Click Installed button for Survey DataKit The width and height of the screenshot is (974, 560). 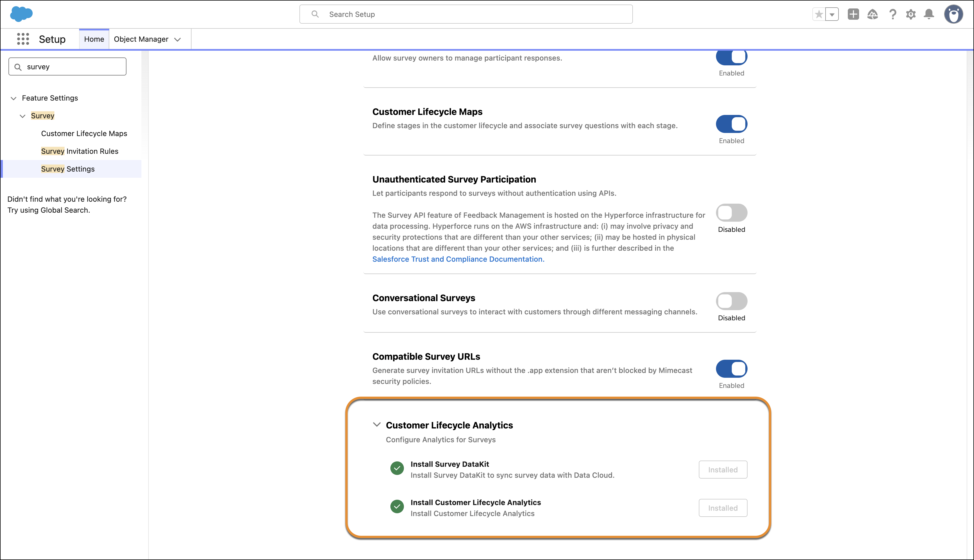click(723, 470)
